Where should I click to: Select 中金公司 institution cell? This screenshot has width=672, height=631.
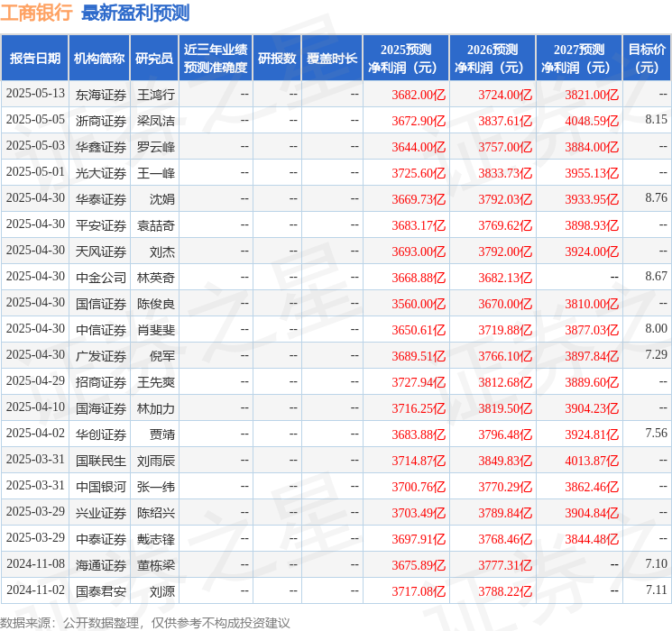pos(101,277)
